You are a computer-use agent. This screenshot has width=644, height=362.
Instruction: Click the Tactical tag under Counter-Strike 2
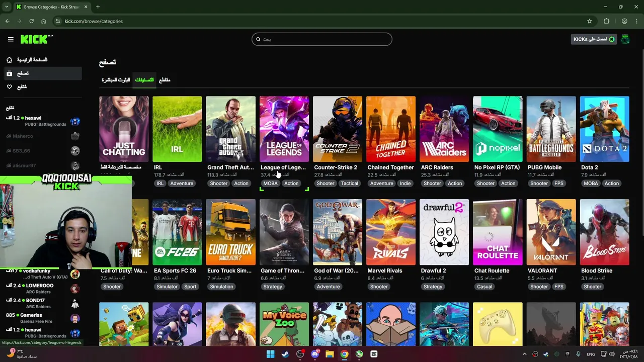(350, 184)
